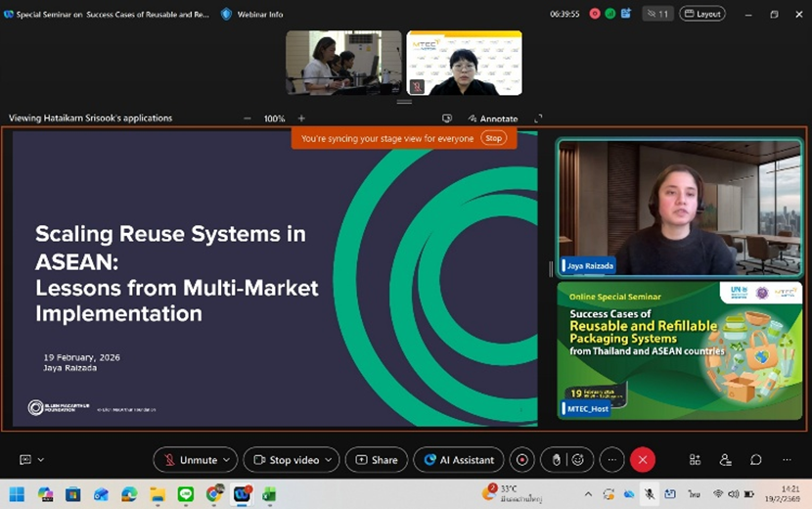This screenshot has height=509, width=812.
Task: Enter full-screen view of shared content
Action: pos(538,118)
